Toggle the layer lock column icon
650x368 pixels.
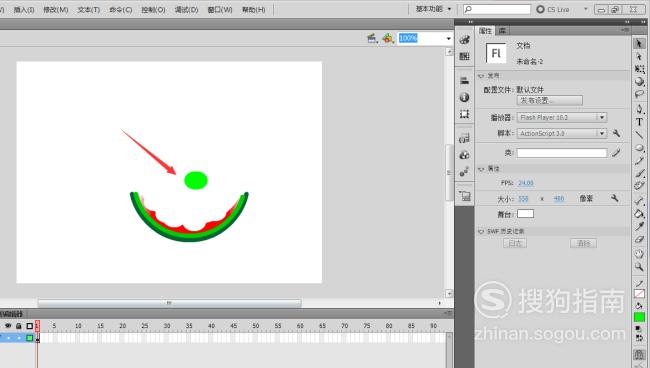19,326
